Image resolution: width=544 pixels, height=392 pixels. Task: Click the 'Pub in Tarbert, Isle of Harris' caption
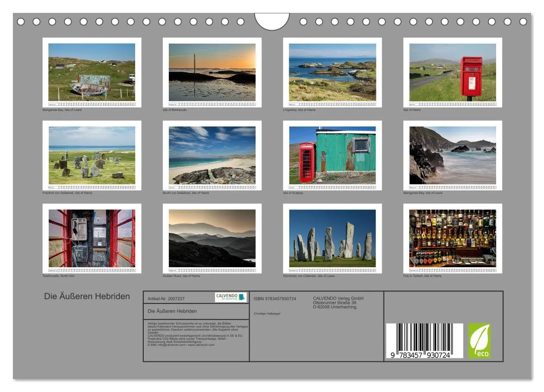click(423, 276)
